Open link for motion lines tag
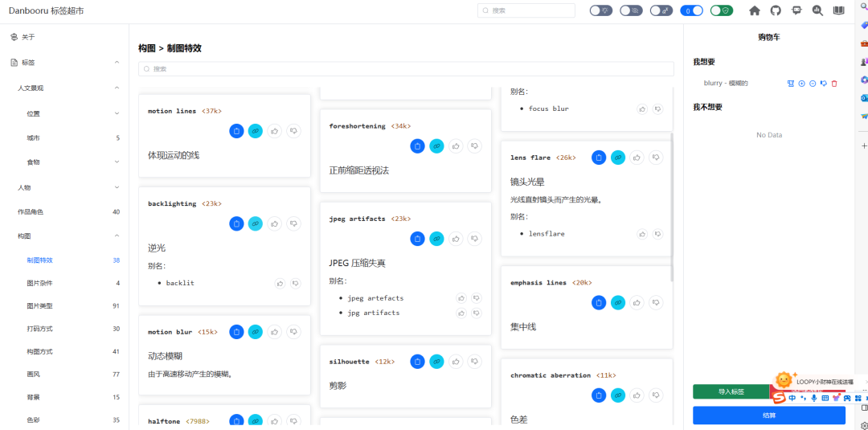868x430 pixels. (256, 130)
